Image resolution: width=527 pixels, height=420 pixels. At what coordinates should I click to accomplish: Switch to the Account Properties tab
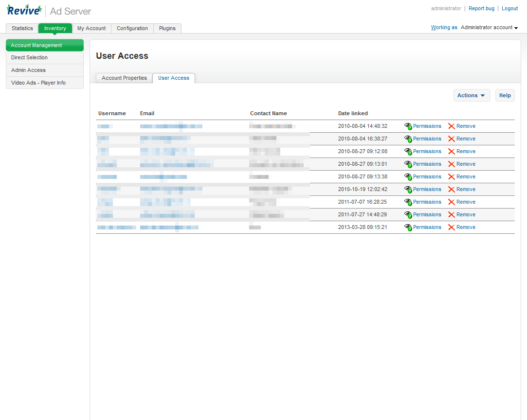(124, 78)
